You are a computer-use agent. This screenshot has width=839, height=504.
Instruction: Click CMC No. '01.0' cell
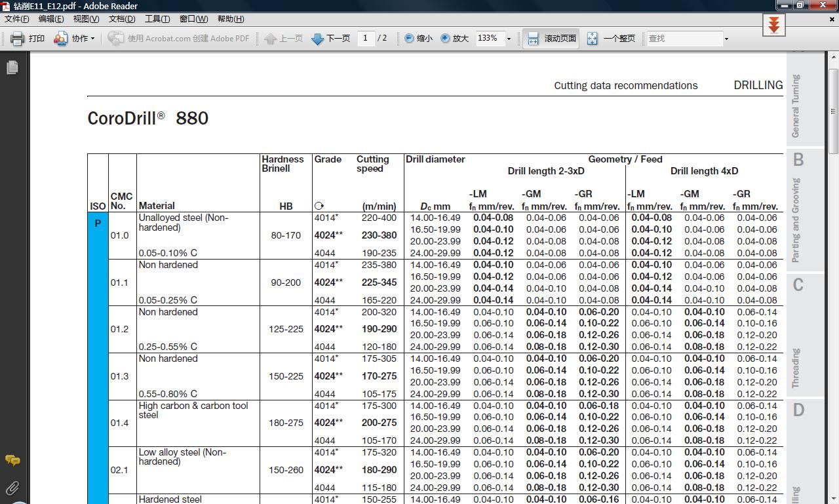point(119,235)
